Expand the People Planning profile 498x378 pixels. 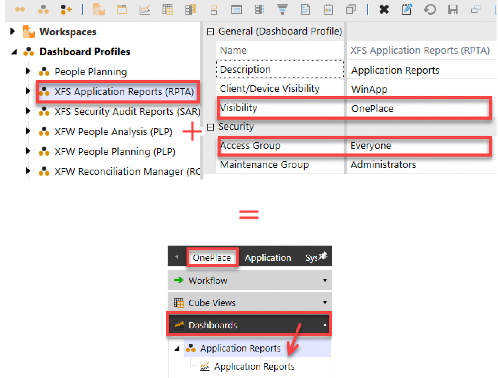click(x=28, y=71)
